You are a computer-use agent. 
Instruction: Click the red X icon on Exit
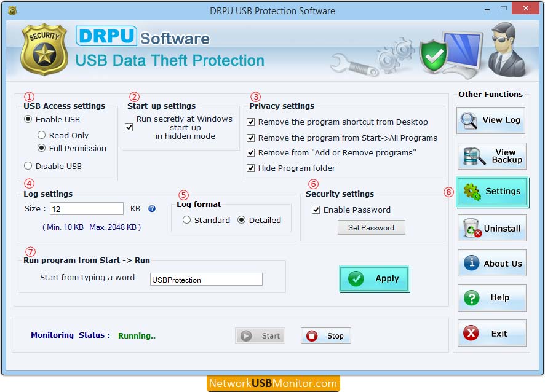[471, 333]
